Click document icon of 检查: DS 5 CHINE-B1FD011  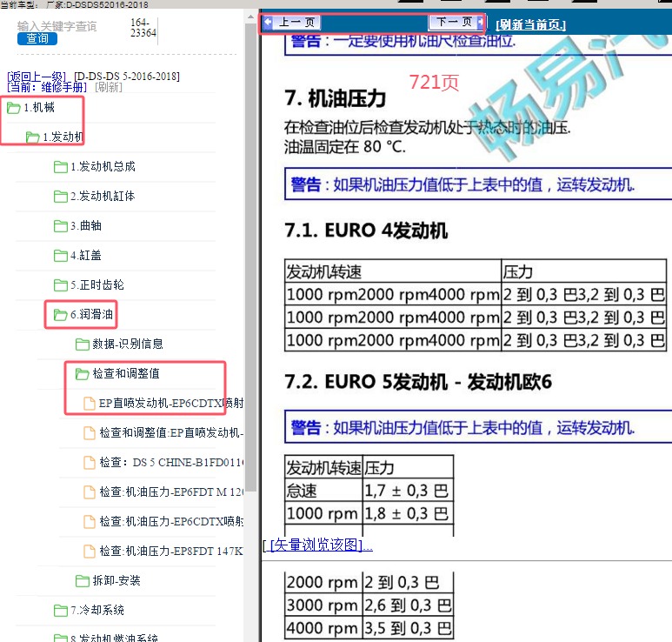(90, 463)
